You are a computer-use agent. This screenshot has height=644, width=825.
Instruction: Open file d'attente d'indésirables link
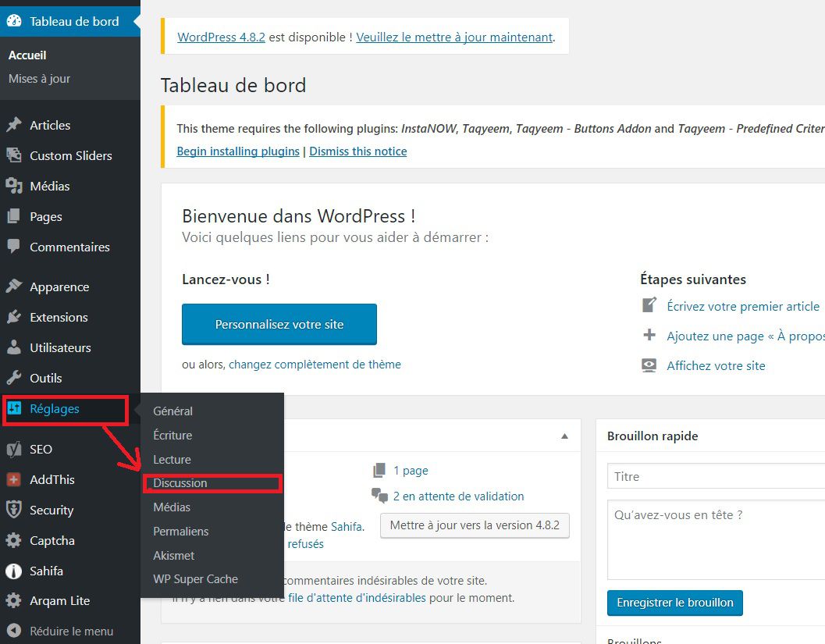coord(357,598)
